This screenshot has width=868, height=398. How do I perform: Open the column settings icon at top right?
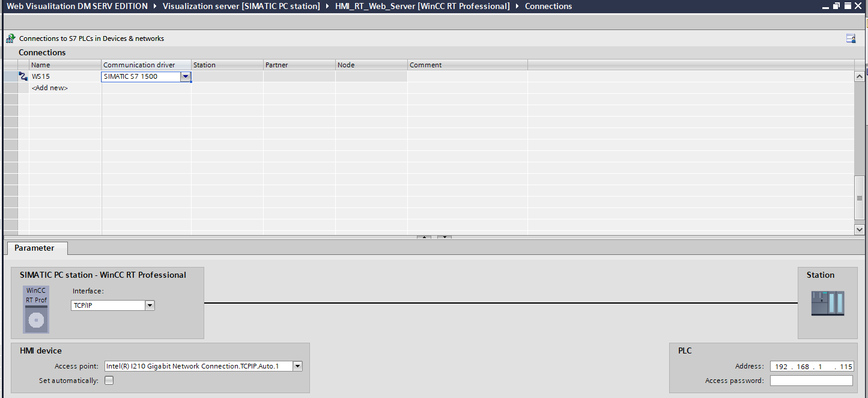851,38
